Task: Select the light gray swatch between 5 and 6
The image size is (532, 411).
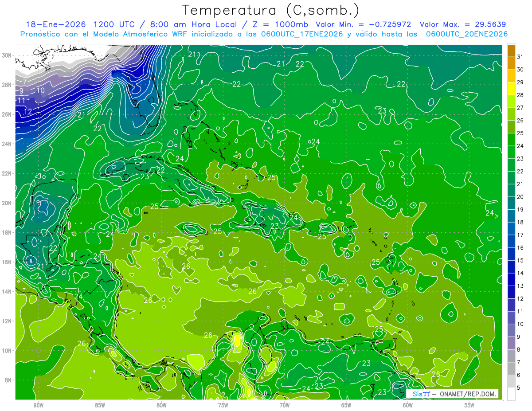Action: [511, 381]
